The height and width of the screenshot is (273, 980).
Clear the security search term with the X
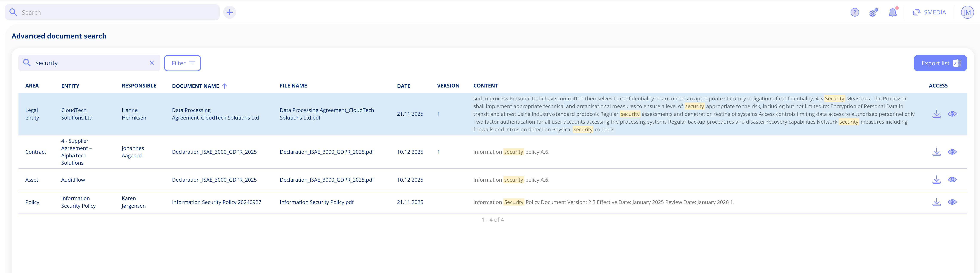coord(152,63)
